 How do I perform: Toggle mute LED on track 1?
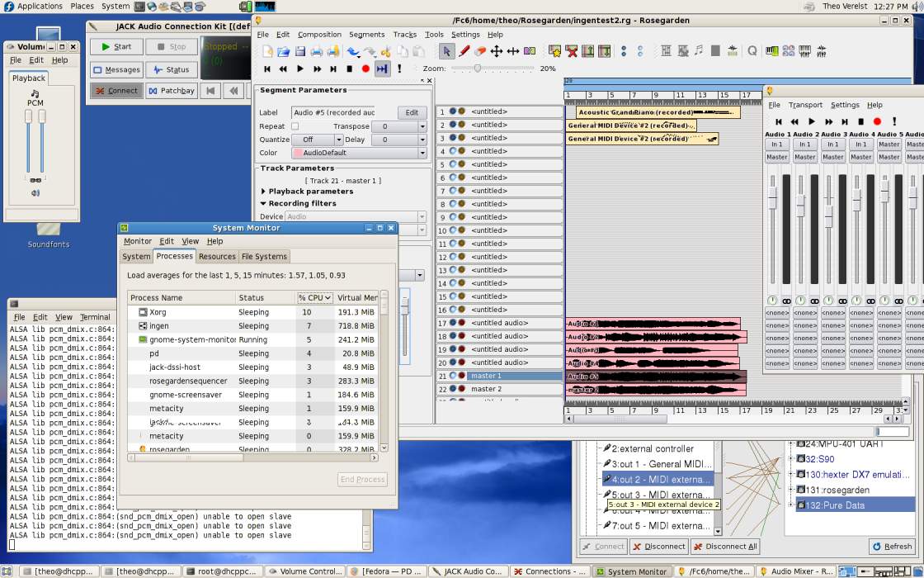(453, 111)
